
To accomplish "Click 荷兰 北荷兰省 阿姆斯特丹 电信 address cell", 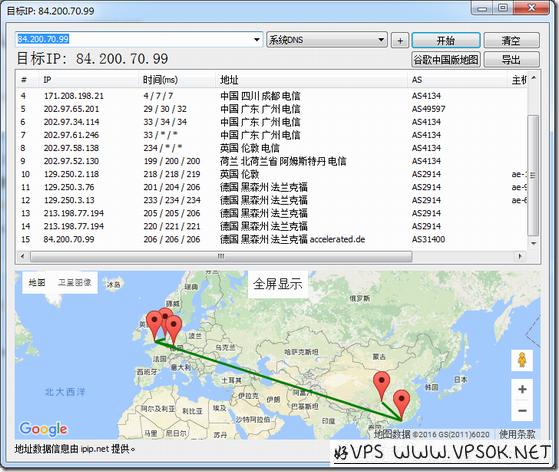I will point(283,161).
